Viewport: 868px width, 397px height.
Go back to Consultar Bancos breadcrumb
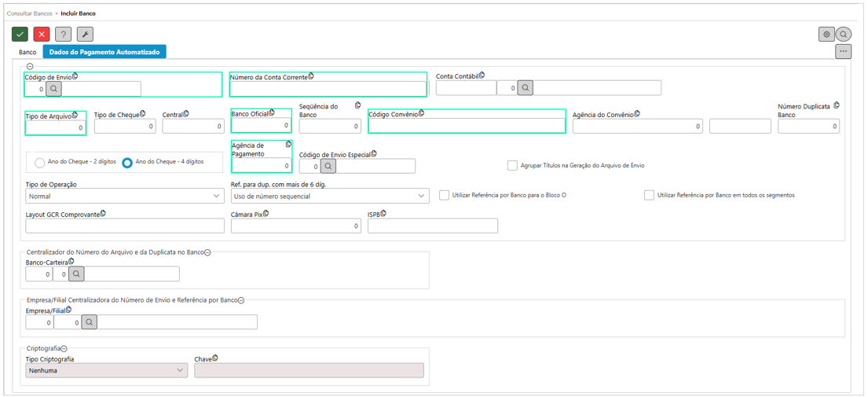pos(30,13)
